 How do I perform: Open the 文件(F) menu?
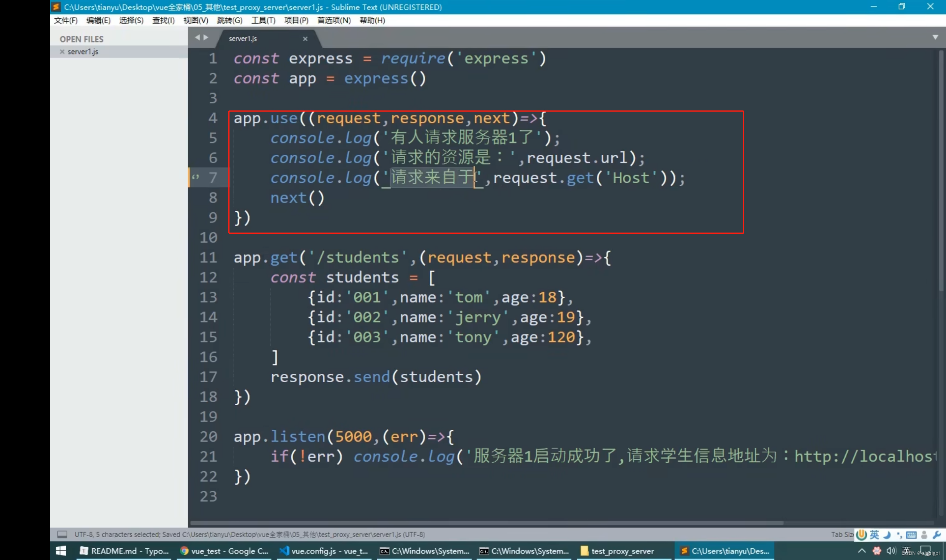(x=66, y=20)
